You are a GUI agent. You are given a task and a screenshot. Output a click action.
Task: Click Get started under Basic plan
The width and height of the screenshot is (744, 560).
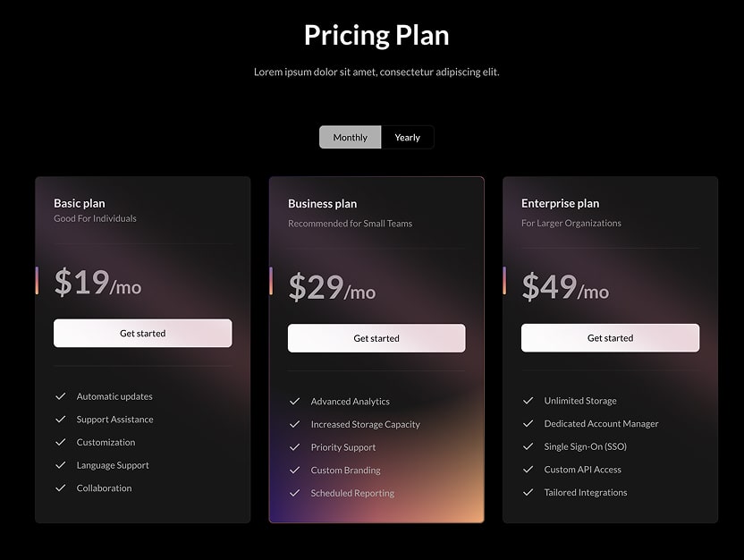(x=142, y=333)
